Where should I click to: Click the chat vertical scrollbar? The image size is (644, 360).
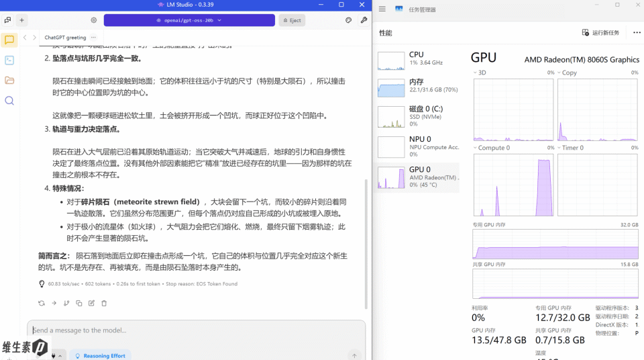click(x=366, y=244)
